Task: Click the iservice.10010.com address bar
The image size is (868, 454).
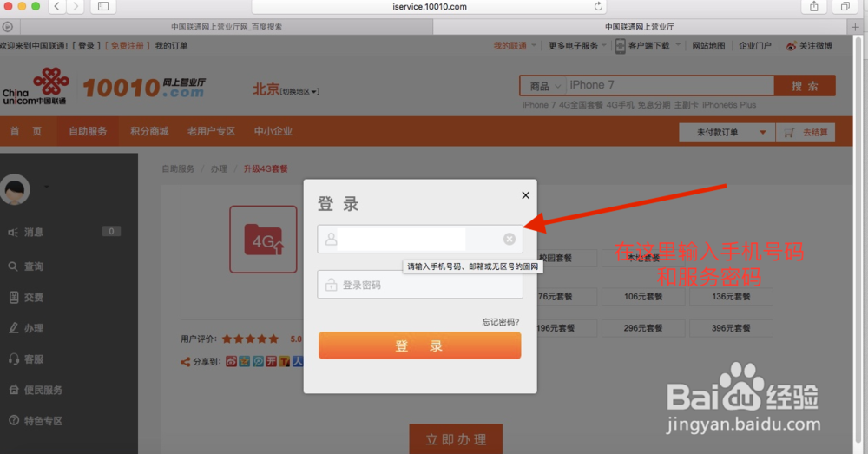Action: pos(429,7)
